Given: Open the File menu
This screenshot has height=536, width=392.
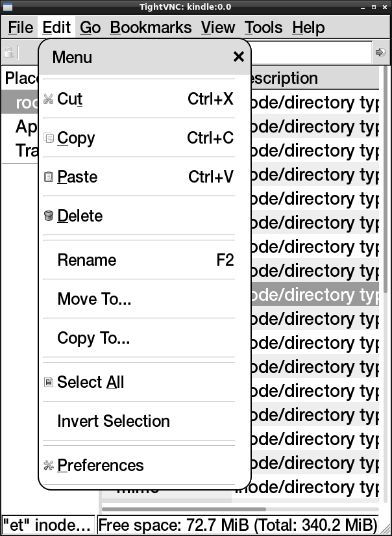Looking at the screenshot, I should [20, 28].
